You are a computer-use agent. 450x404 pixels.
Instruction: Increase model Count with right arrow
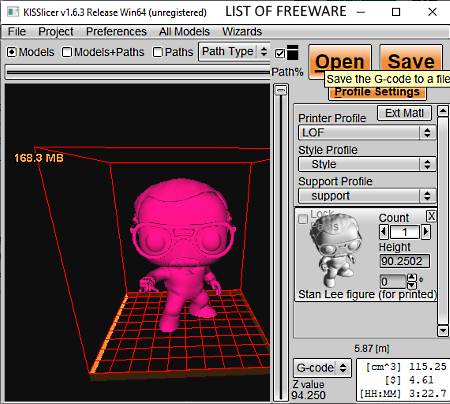[x=426, y=232]
